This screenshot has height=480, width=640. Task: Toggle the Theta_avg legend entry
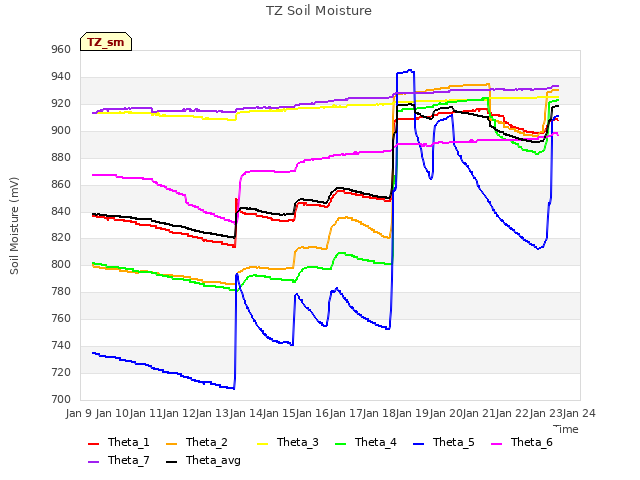203,460
